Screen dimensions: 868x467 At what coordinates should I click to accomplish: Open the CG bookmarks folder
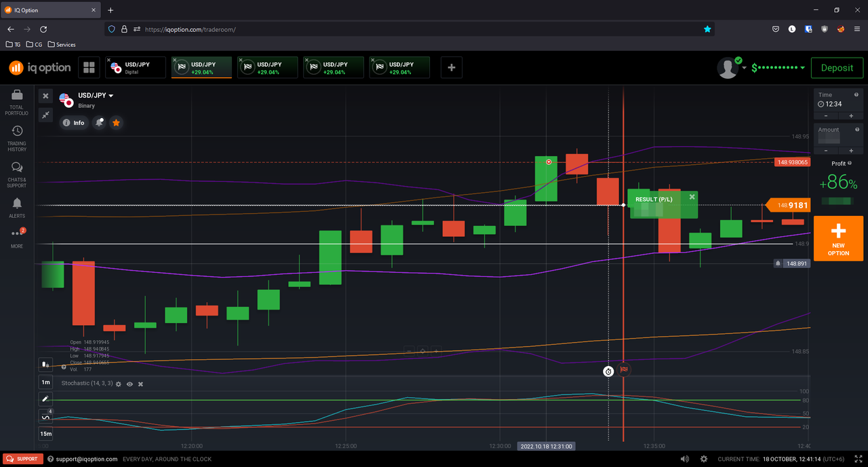[x=35, y=45]
